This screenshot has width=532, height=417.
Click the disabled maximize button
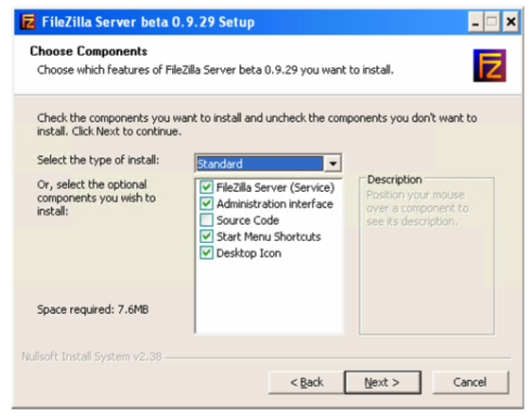point(492,22)
